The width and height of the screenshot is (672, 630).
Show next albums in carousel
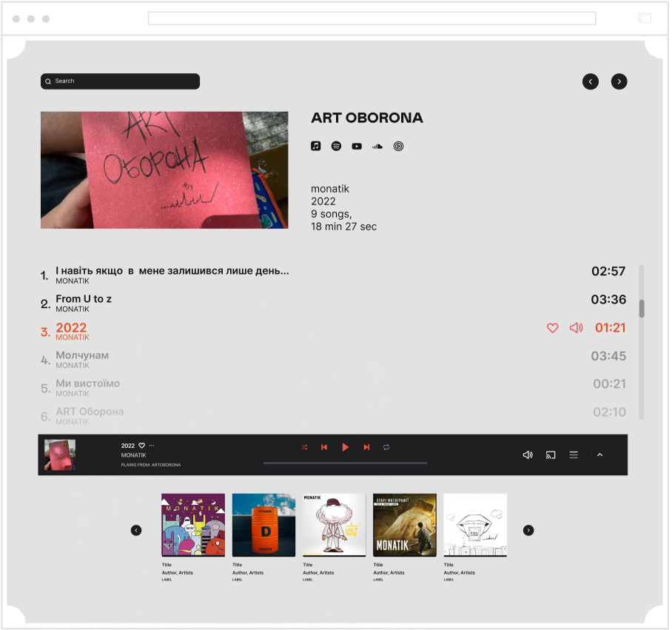530,532
